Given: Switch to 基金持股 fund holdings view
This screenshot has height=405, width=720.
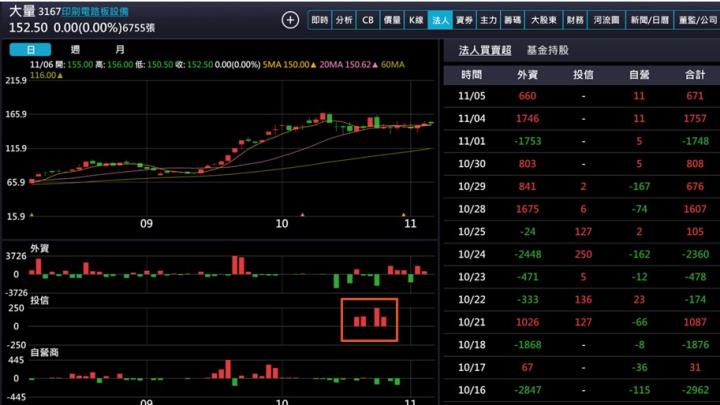Looking at the screenshot, I should point(547,49).
